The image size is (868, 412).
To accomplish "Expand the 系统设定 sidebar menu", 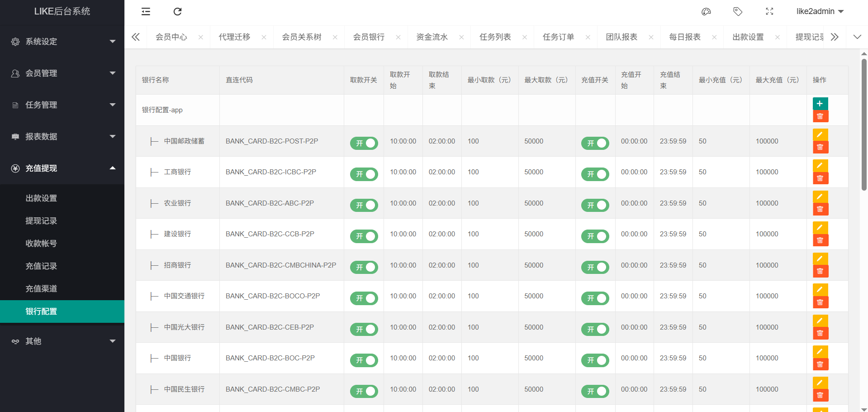I will click(x=62, y=42).
